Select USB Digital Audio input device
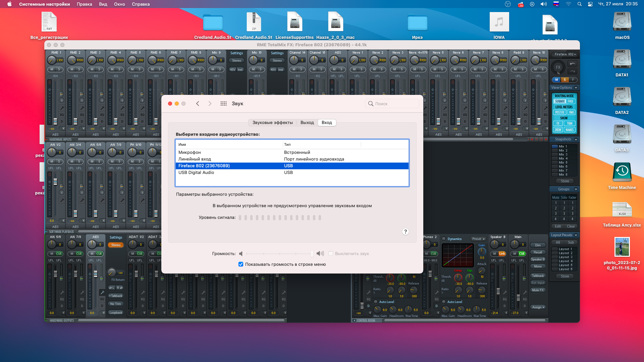Screen dimensions: 644x362 tap(292, 173)
